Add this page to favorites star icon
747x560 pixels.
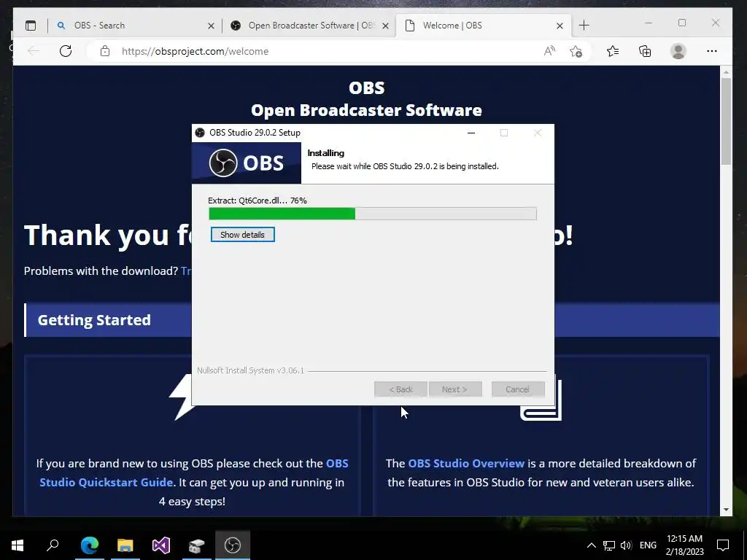(x=576, y=51)
